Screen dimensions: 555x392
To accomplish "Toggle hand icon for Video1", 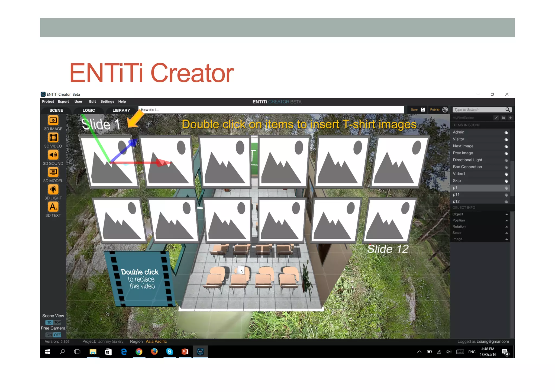I will [506, 174].
